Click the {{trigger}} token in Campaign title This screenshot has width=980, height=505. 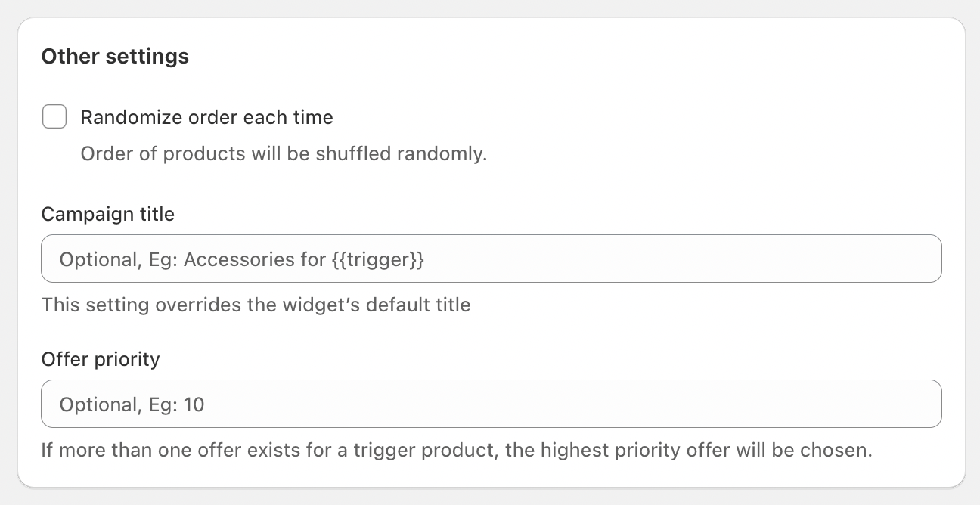377,260
